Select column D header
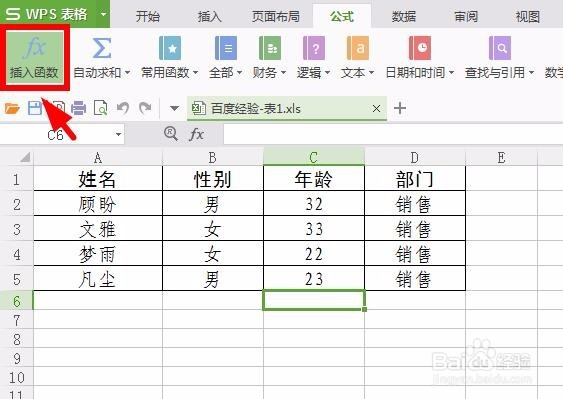The image size is (563, 399). [x=415, y=157]
